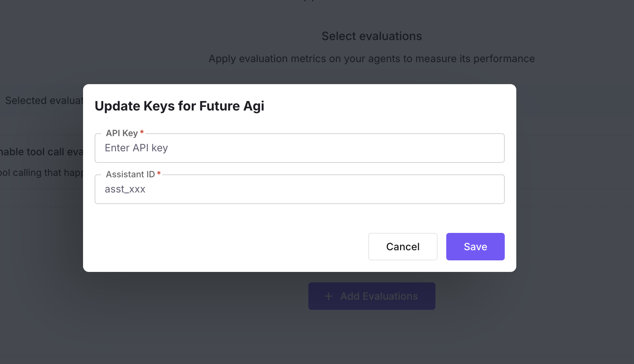Click the tool calling description text

[41, 172]
